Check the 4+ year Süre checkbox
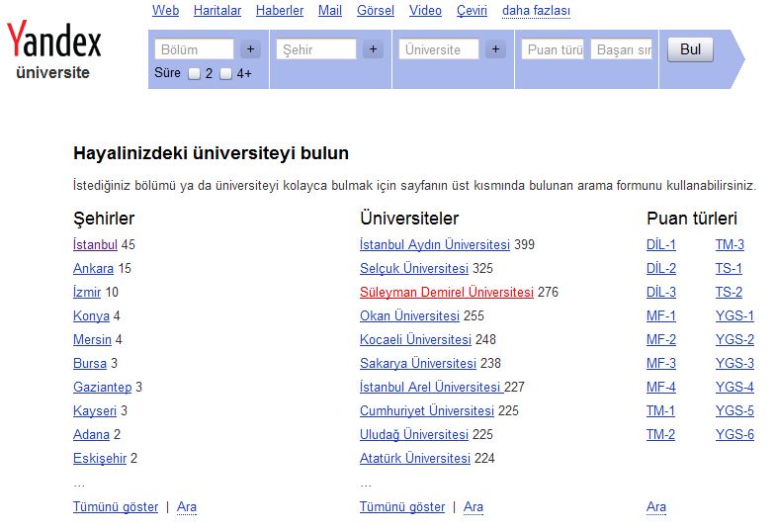Screen dimensions: 777x532 [226, 74]
